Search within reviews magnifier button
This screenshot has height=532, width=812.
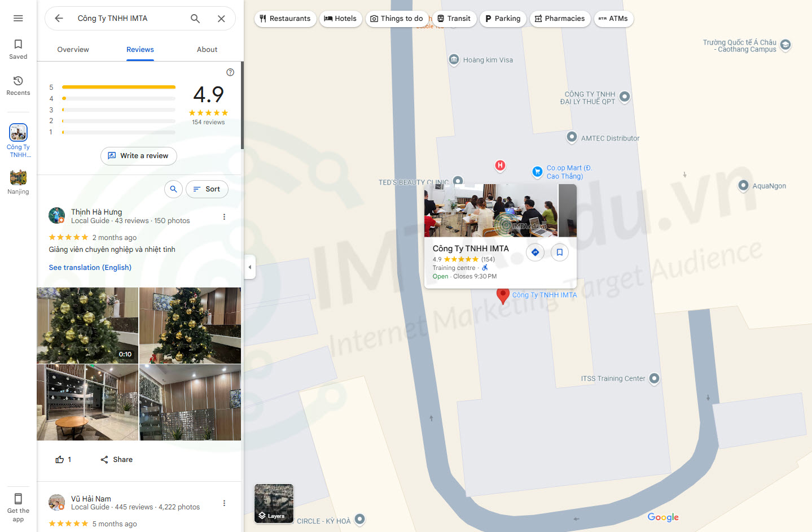pyautogui.click(x=174, y=189)
